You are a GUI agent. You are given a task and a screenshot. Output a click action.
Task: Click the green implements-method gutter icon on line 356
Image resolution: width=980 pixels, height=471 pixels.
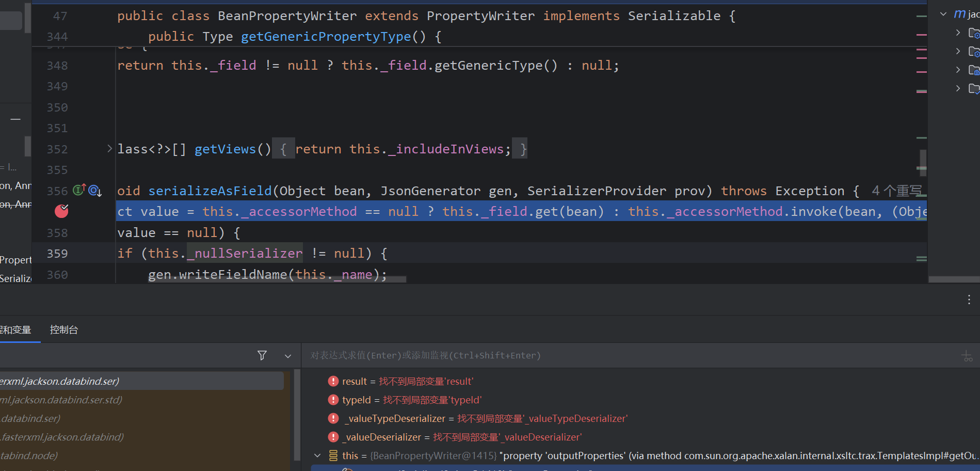(x=79, y=191)
